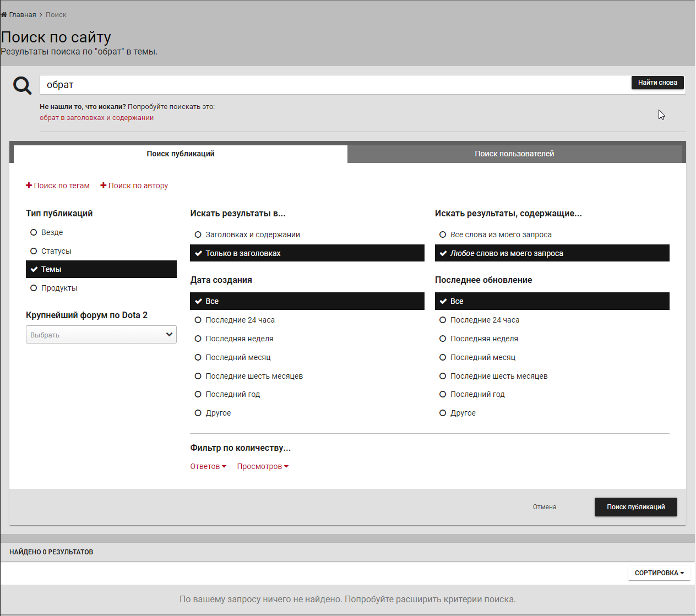Viewport: 696px width, 616px height.
Task: Switch to 'Поиск пользователей' tab
Action: pos(514,154)
